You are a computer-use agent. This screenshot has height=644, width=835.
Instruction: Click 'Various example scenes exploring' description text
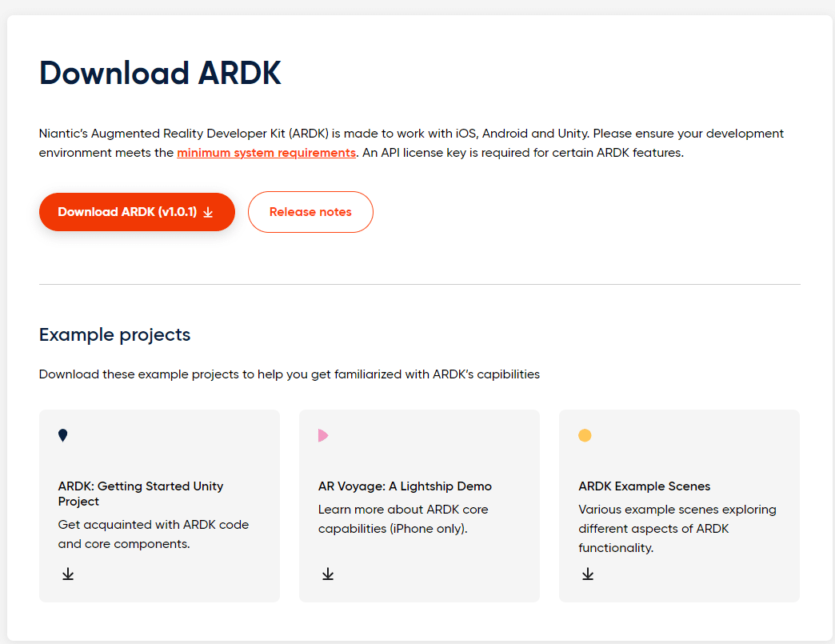click(677, 529)
